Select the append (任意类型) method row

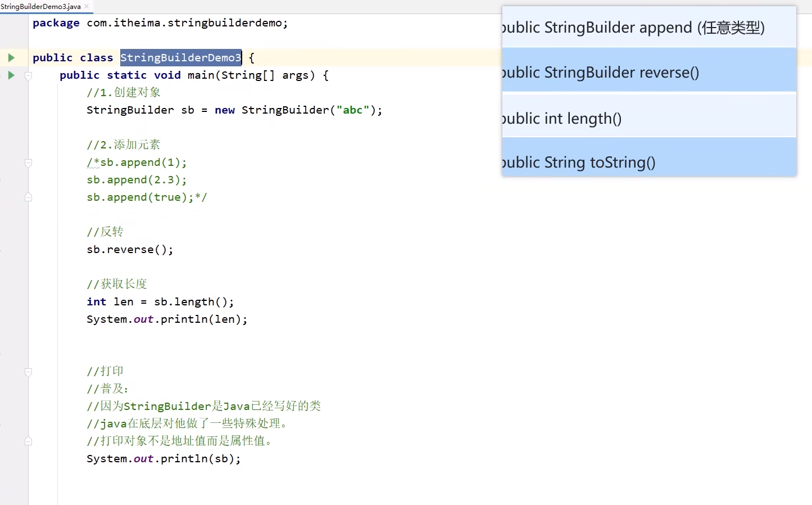[x=649, y=27]
